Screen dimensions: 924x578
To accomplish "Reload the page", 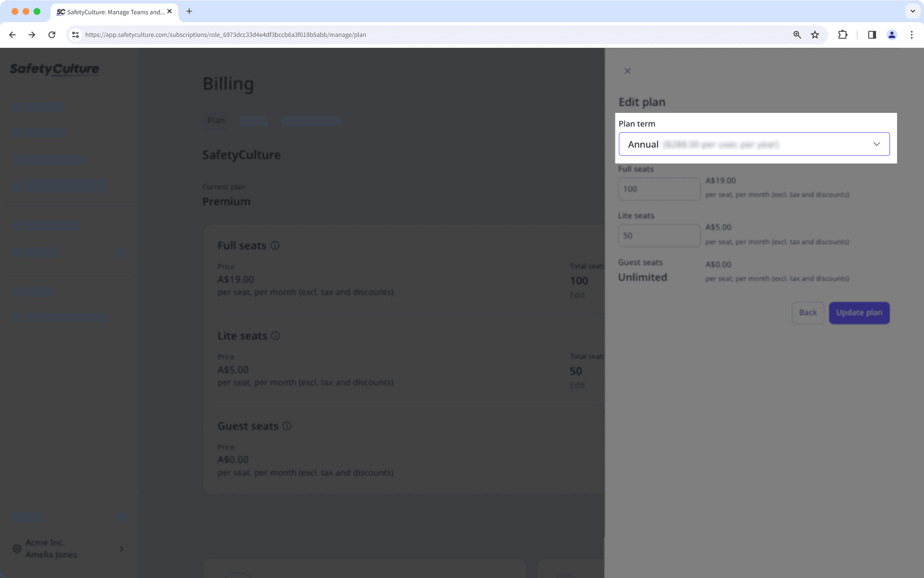I will click(52, 34).
